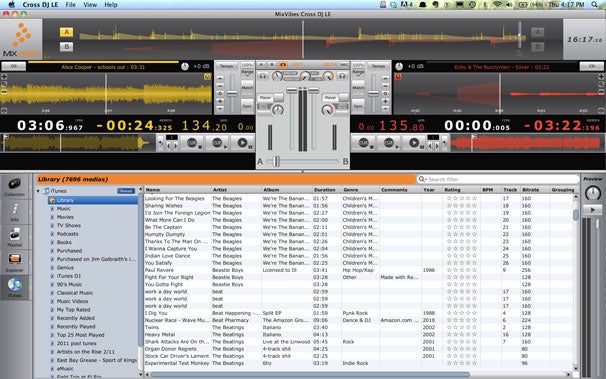Open the Apple menu
Viewport: 606px width, 379px height.
pyautogui.click(x=12, y=5)
